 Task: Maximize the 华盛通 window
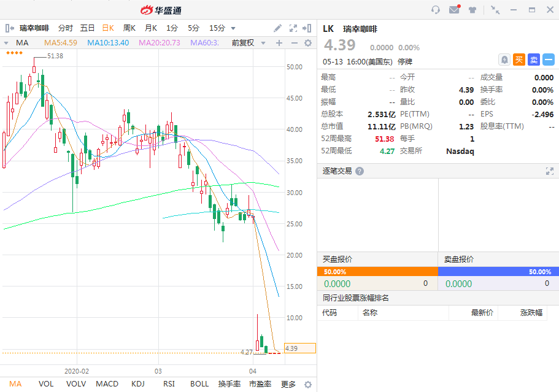point(532,10)
